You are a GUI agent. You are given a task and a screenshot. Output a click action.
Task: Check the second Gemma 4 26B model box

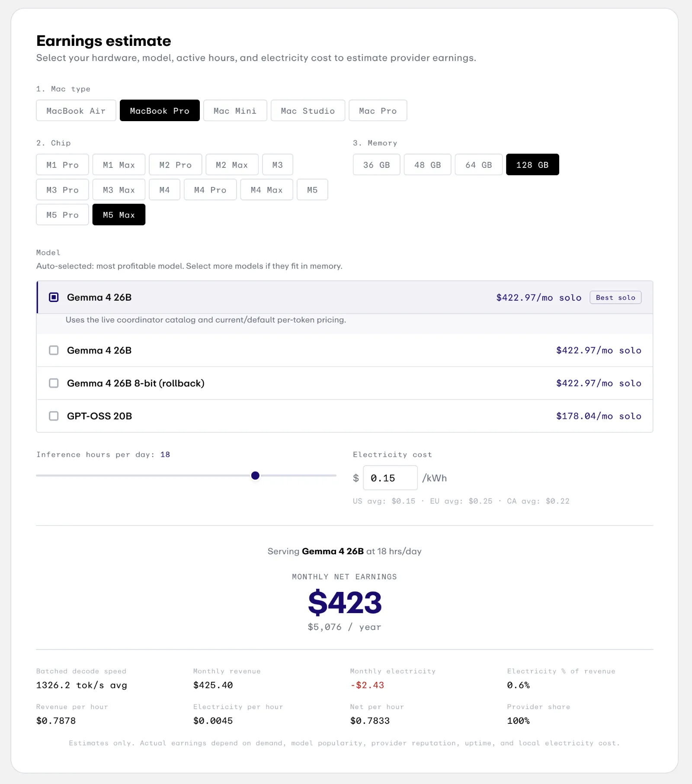[54, 350]
